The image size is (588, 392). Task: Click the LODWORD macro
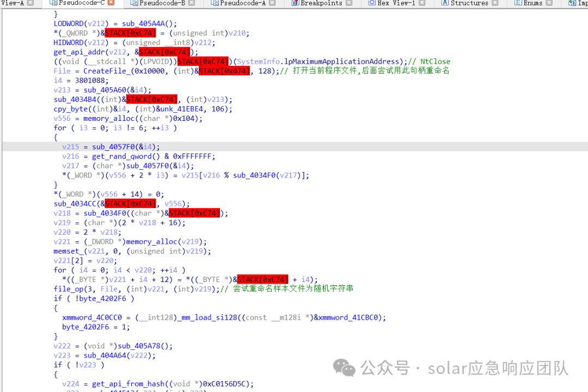(x=69, y=23)
